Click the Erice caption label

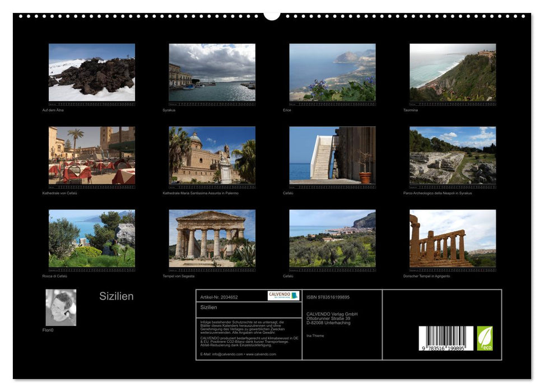point(287,111)
